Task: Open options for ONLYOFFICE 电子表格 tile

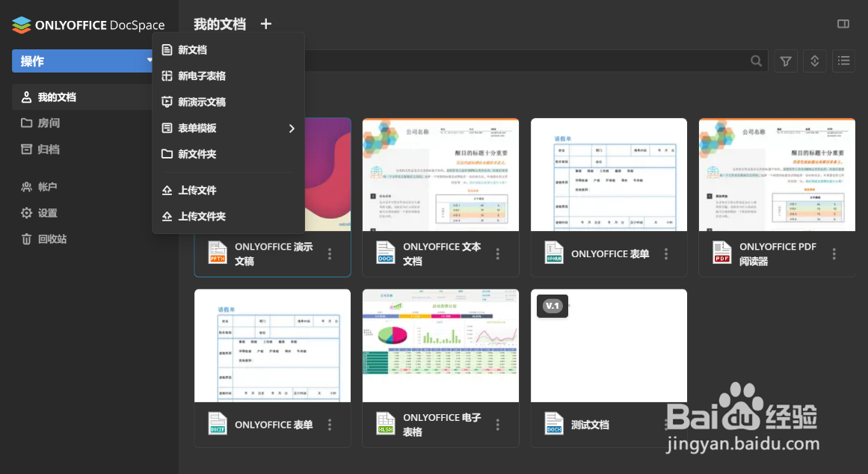Action: coord(498,425)
